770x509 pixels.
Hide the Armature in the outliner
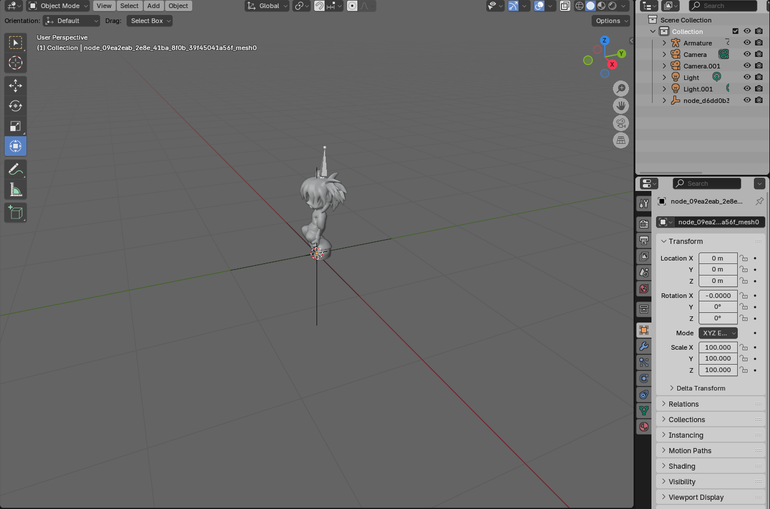point(747,43)
